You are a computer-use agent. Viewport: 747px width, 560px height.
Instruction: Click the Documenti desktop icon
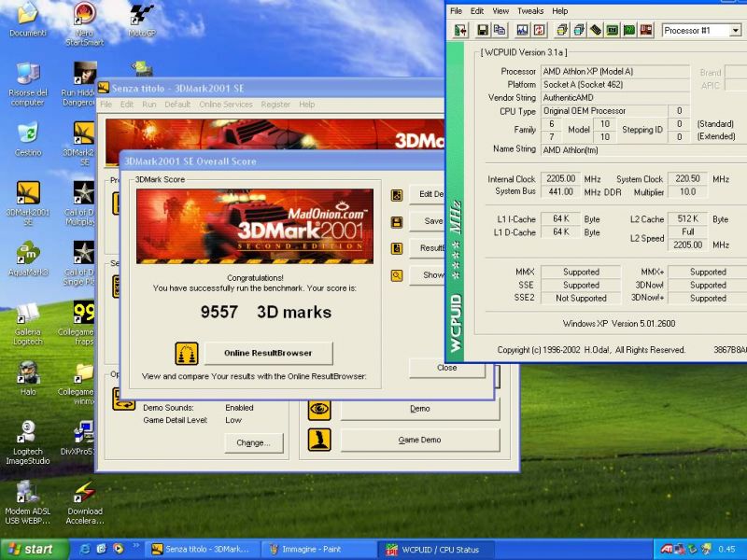pos(28,20)
